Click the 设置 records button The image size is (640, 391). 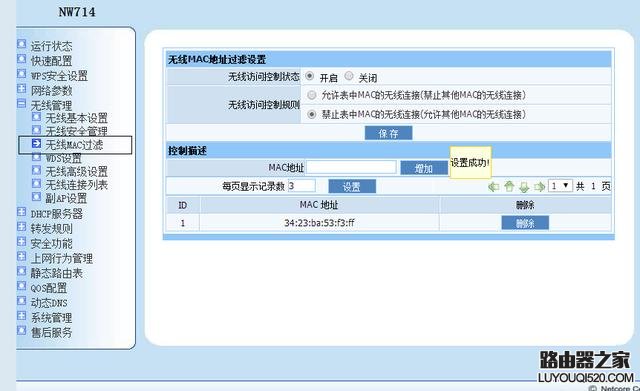[x=352, y=186]
